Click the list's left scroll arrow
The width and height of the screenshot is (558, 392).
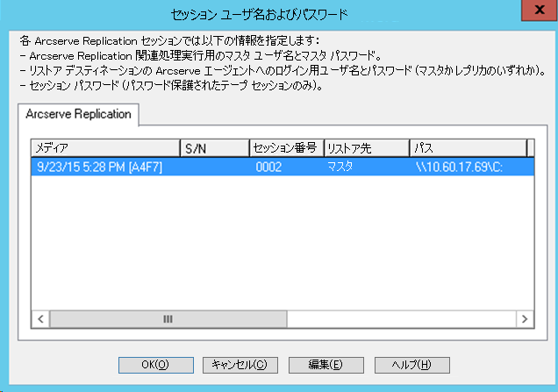point(40,319)
